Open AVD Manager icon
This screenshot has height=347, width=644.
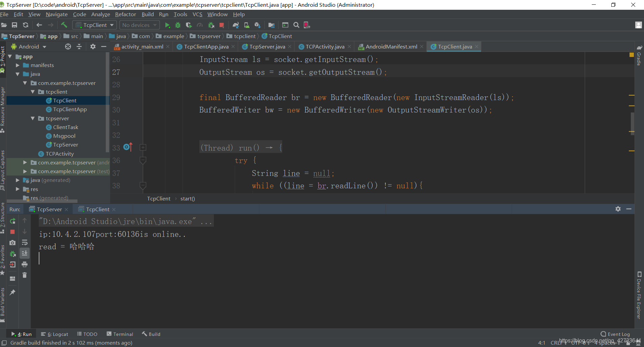(247, 25)
